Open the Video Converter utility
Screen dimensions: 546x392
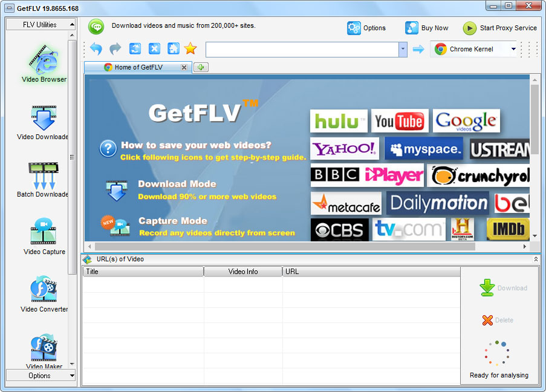coord(44,295)
